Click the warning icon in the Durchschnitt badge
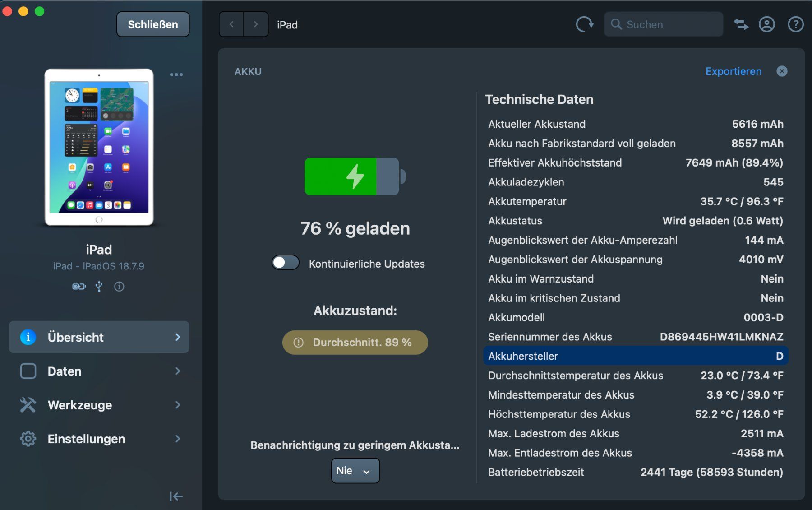 click(x=298, y=343)
